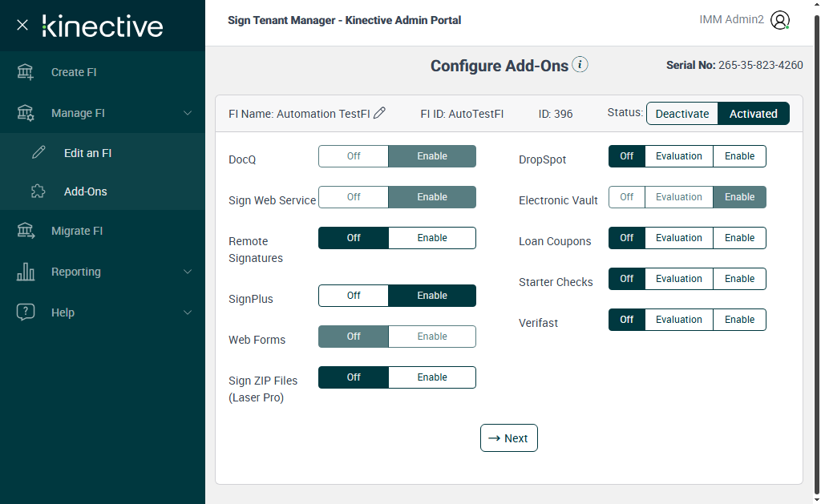Turn Sign ZIP Files Off
This screenshot has width=821, height=504.
(x=354, y=377)
